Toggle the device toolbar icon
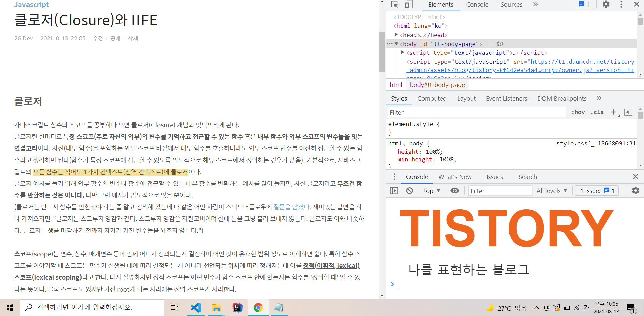 [409, 4]
